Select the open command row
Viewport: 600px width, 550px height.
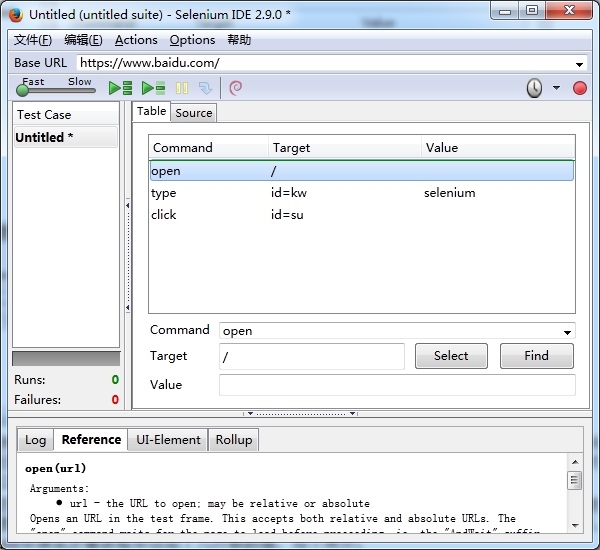362,171
